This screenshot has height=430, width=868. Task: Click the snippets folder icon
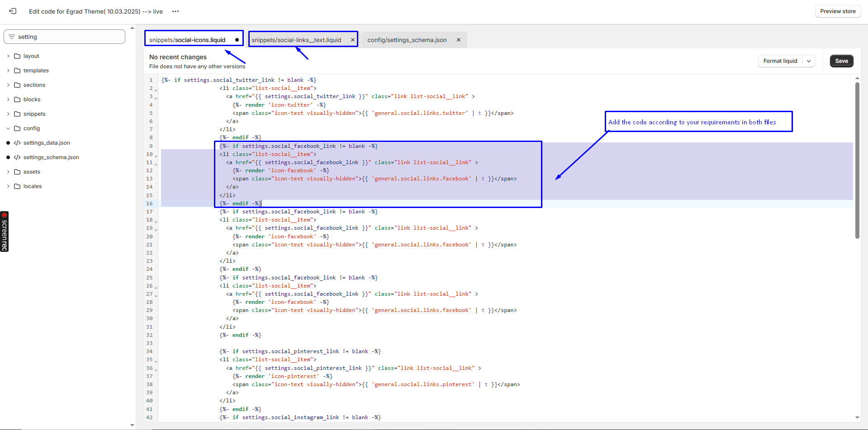(17, 114)
